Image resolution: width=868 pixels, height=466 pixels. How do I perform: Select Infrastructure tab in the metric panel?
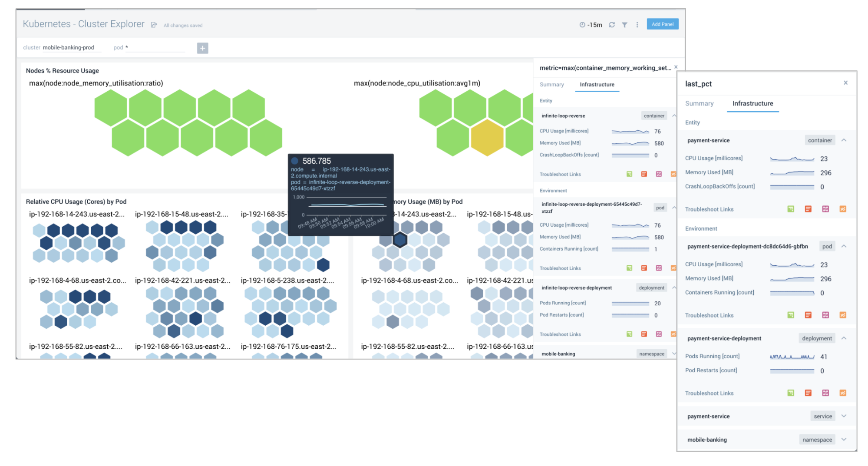coord(597,84)
